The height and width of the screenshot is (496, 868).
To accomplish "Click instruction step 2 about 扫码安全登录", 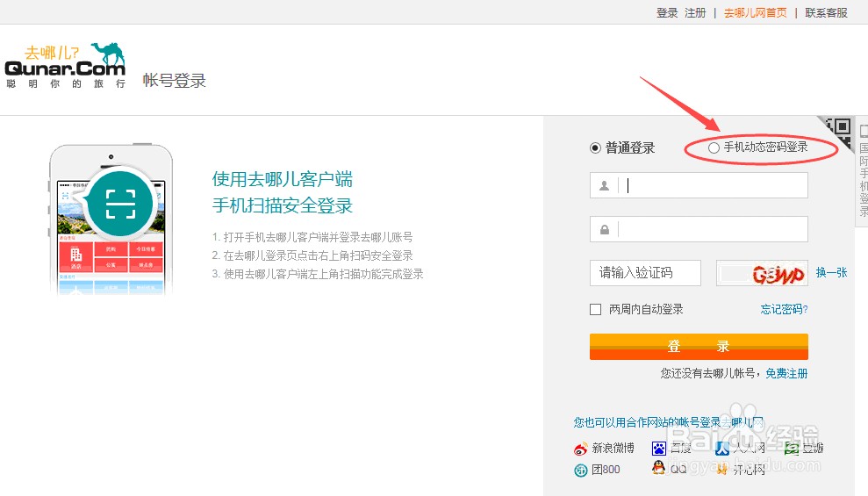I will (312, 255).
